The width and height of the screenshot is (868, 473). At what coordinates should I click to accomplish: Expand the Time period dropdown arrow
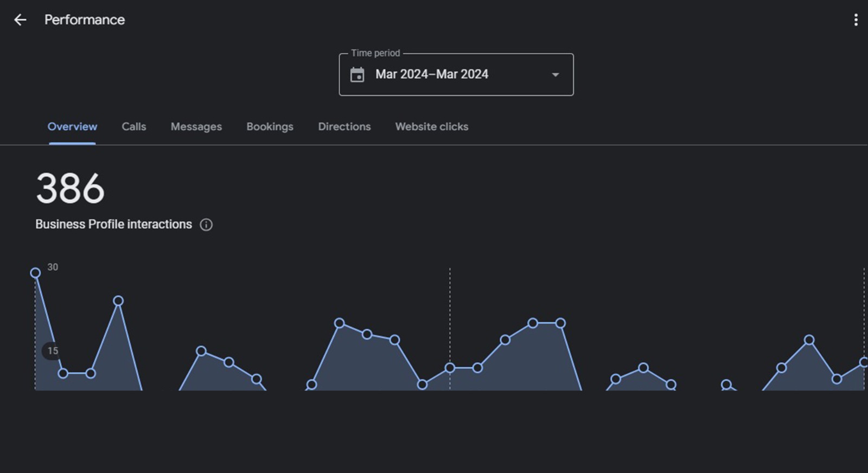555,75
